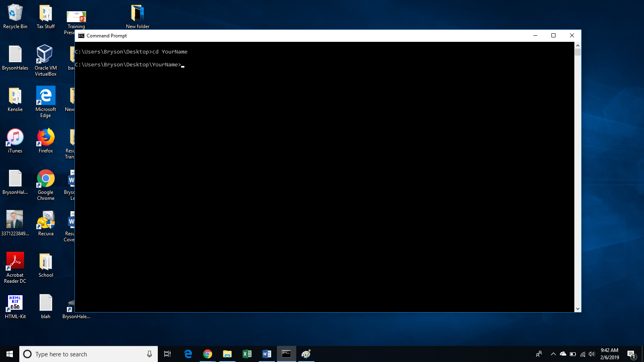Open the Recycle Bin
Screen dimensions: 644x362
coord(15,12)
